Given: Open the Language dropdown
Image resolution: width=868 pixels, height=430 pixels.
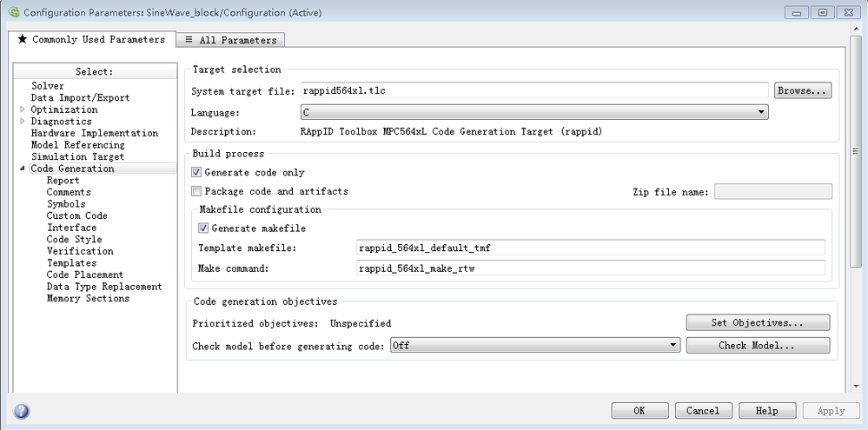Looking at the screenshot, I should 533,112.
